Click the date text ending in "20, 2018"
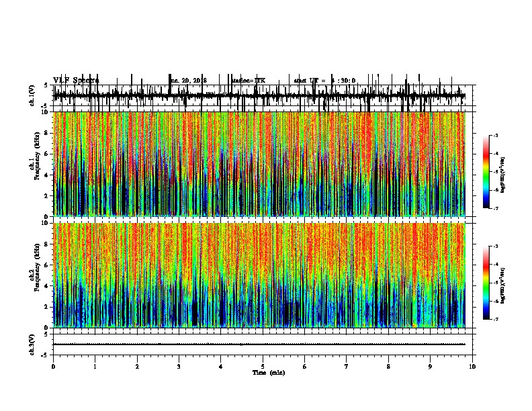532x411 pixels. pos(189,81)
